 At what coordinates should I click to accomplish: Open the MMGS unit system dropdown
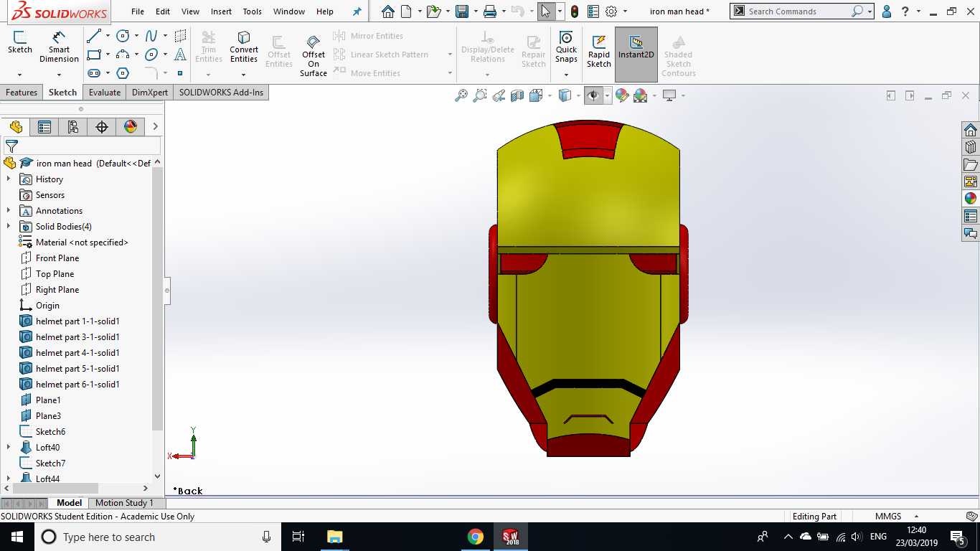pos(916,516)
